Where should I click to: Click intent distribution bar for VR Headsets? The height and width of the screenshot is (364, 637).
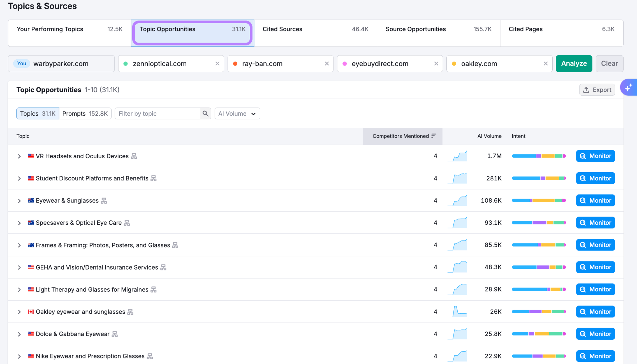(539, 156)
